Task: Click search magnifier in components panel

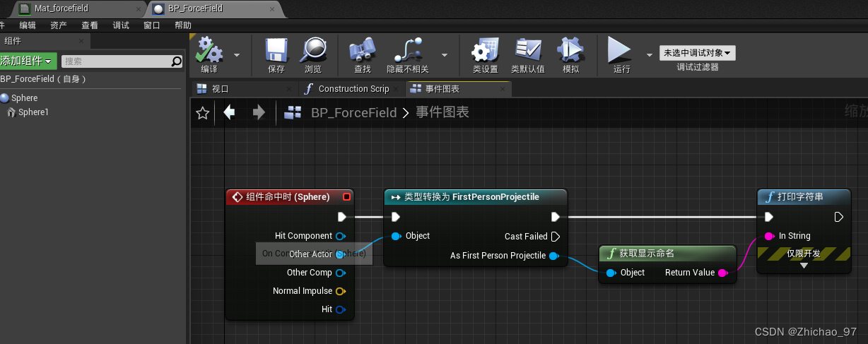Action: click(177, 61)
